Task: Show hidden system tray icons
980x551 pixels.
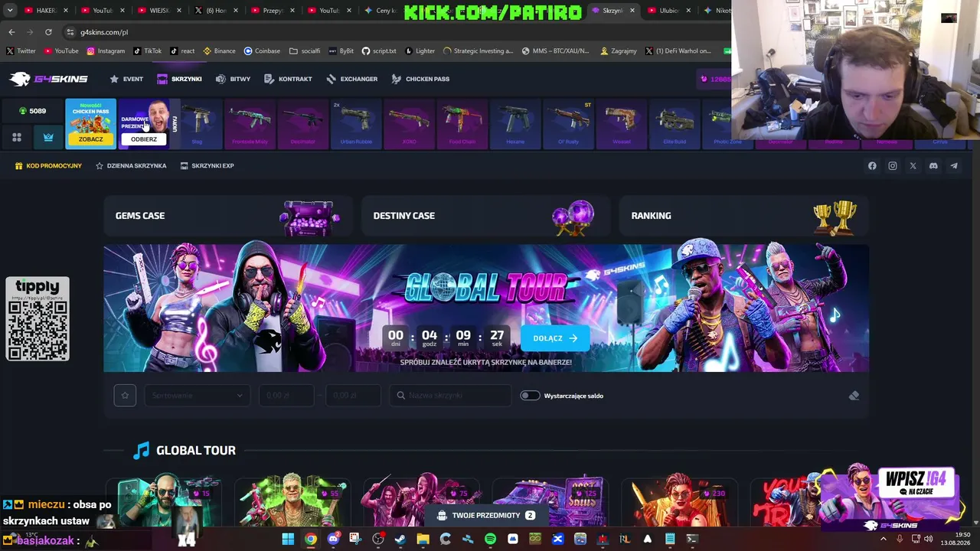Action: [x=883, y=539]
